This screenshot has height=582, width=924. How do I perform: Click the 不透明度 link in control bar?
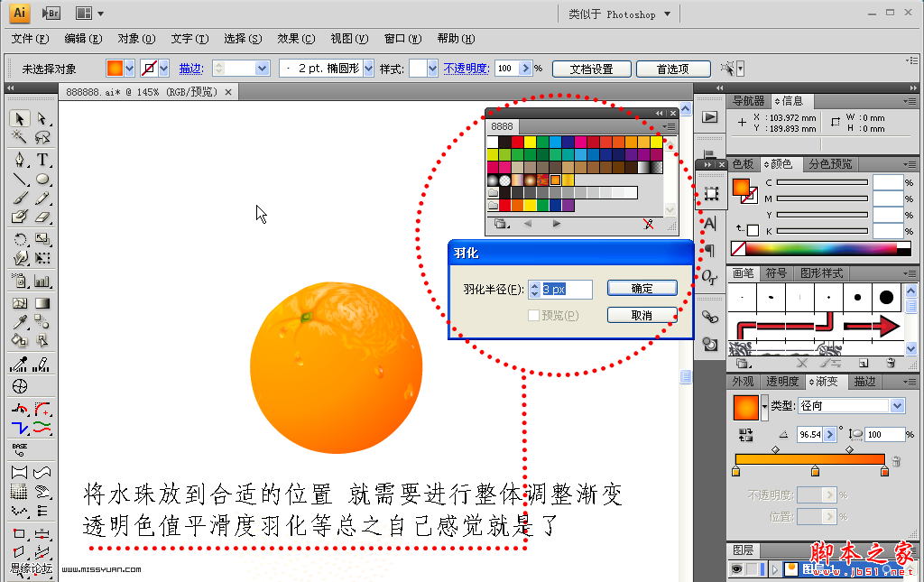click(467, 69)
